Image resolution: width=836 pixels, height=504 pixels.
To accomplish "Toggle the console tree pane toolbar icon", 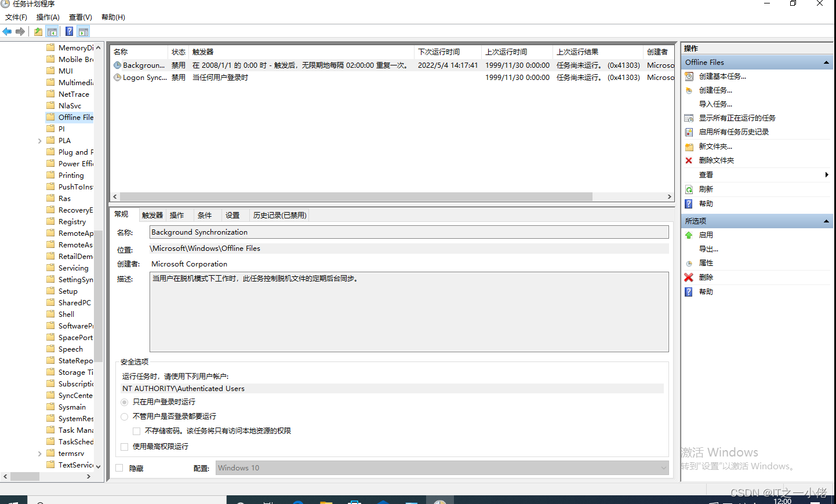I will coord(52,31).
